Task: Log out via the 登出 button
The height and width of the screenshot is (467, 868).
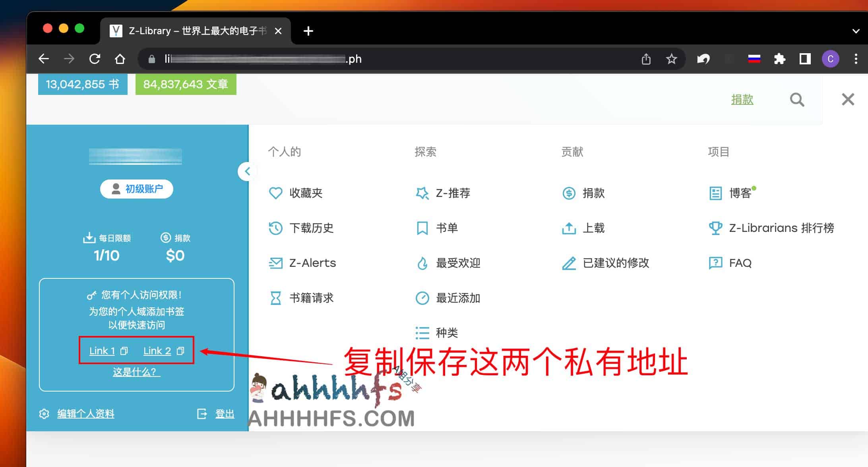Action: pos(225,413)
